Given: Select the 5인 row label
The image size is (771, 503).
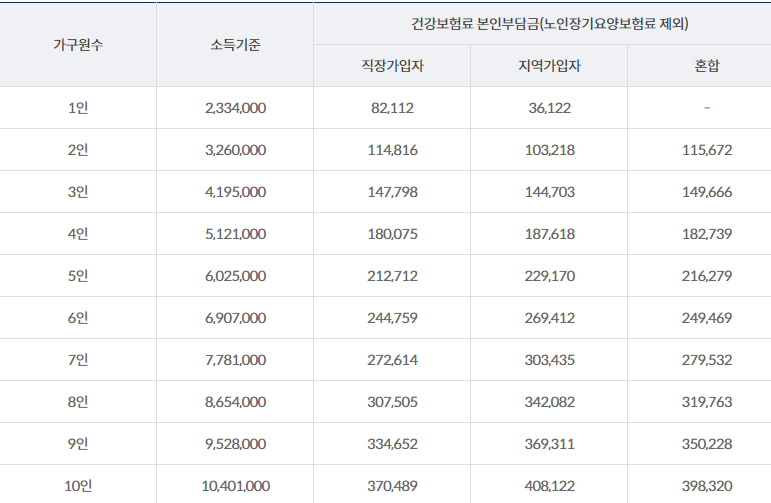Looking at the screenshot, I should click(x=78, y=276).
